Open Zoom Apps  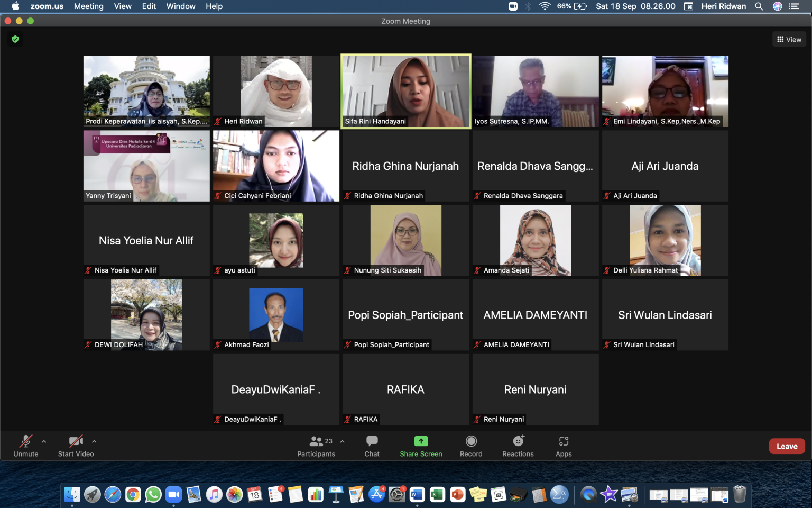(564, 446)
